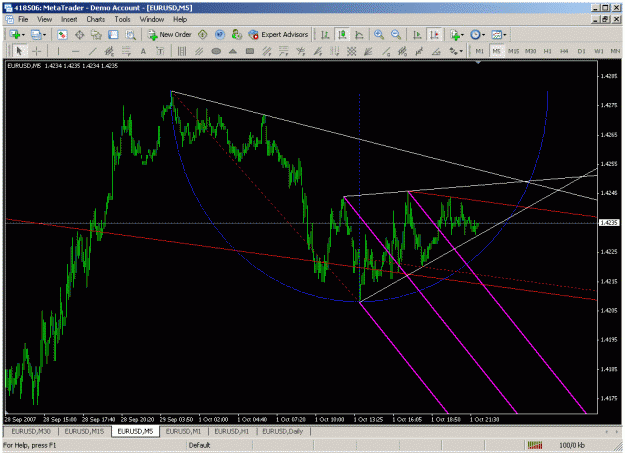
Task: Click the 1.4235 current price label
Action: (609, 223)
